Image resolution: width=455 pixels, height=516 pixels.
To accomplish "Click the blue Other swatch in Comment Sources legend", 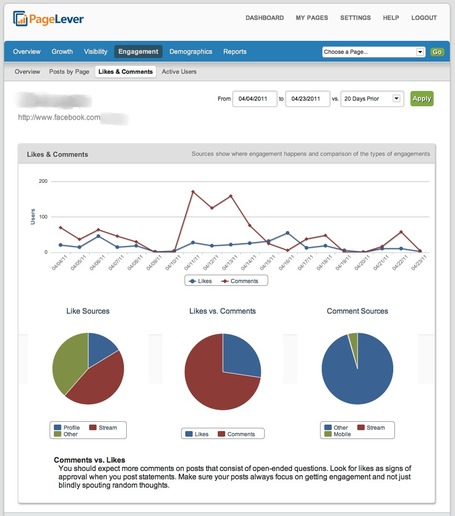I will point(328,427).
